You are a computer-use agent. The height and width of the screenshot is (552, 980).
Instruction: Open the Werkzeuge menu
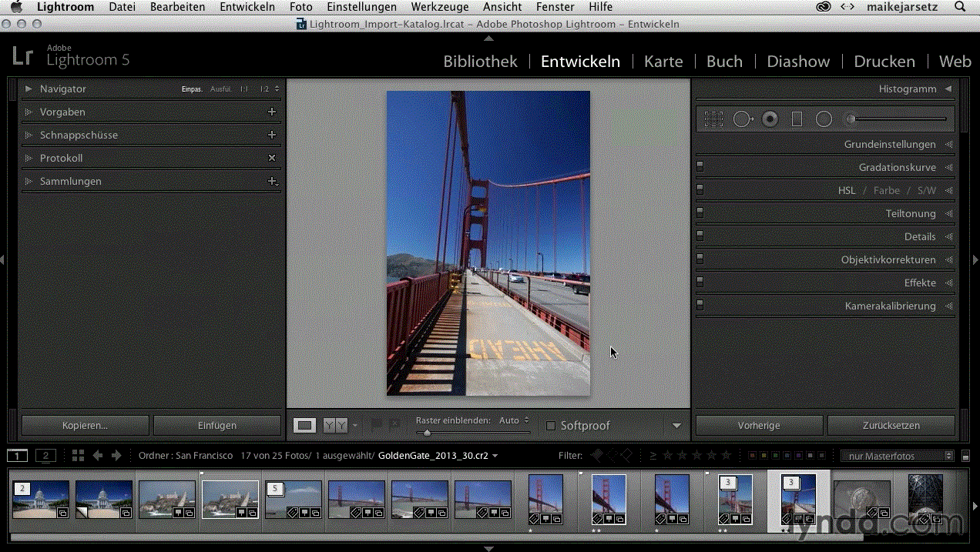click(440, 7)
